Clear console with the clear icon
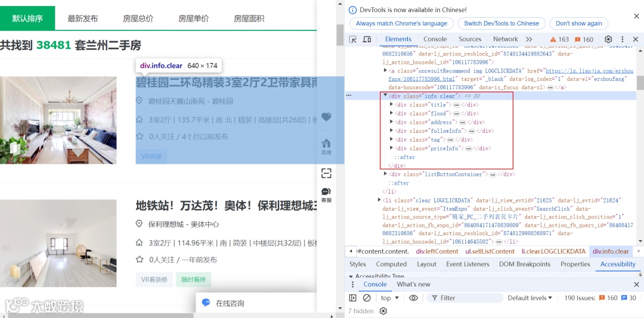The width and height of the screenshot is (644, 318). [x=367, y=298]
